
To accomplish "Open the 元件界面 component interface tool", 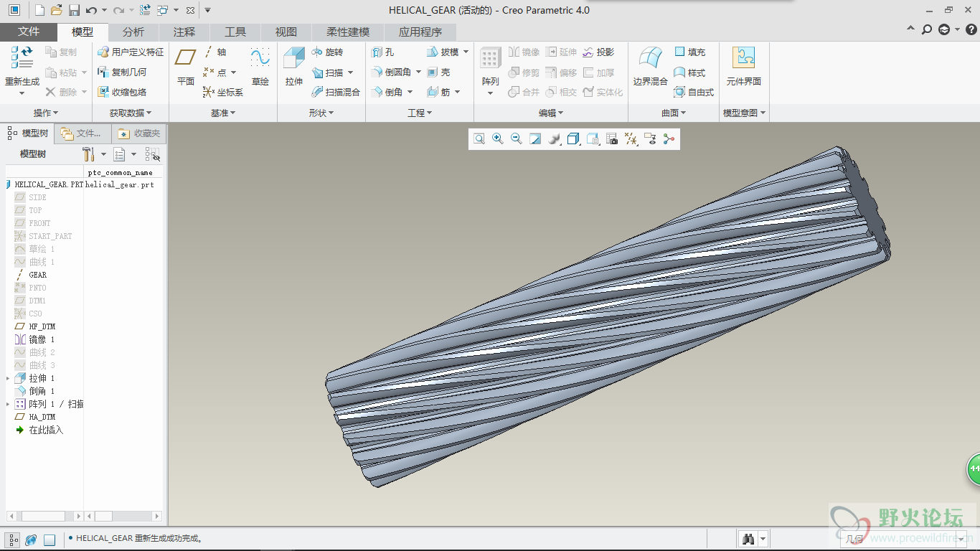I will [x=743, y=66].
